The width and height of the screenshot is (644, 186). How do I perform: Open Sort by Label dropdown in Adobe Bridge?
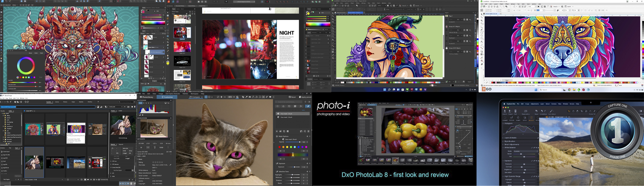(x=116, y=107)
